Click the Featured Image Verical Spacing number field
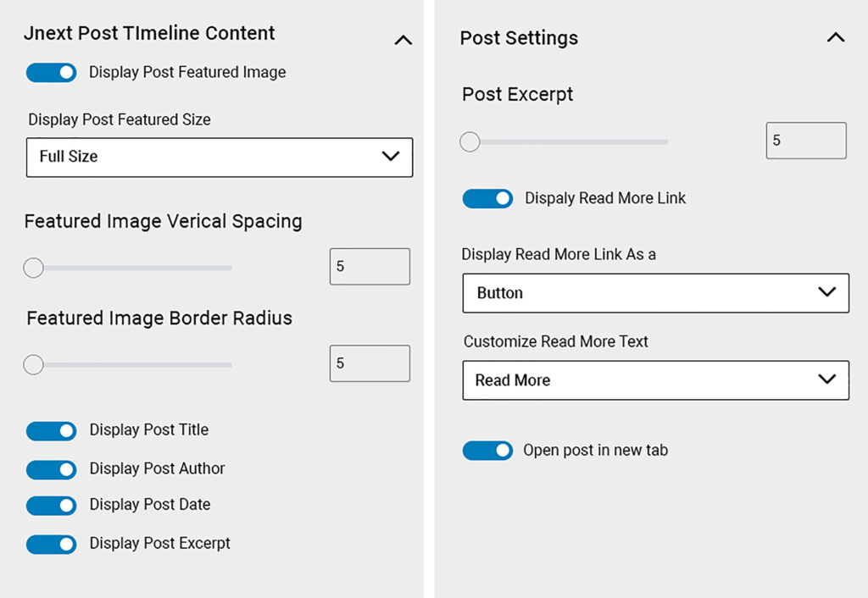 pyautogui.click(x=370, y=267)
